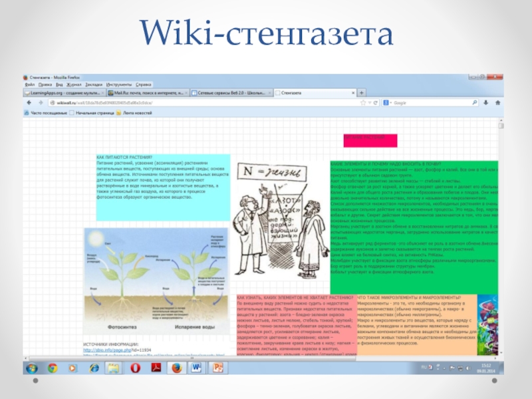Close the Стенгазета tab
Screen dimensions: 532x399
click(x=353, y=92)
